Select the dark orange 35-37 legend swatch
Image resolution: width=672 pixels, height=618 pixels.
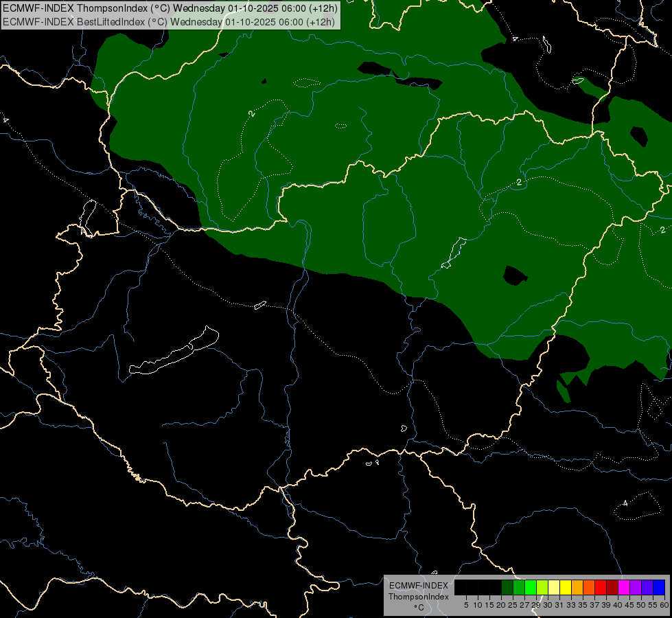589,587
